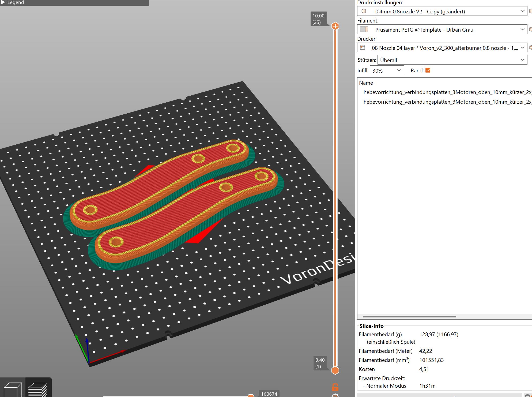The image size is (532, 397).
Task: Click the gear icon at vertical slider bottom
Action: point(335,395)
